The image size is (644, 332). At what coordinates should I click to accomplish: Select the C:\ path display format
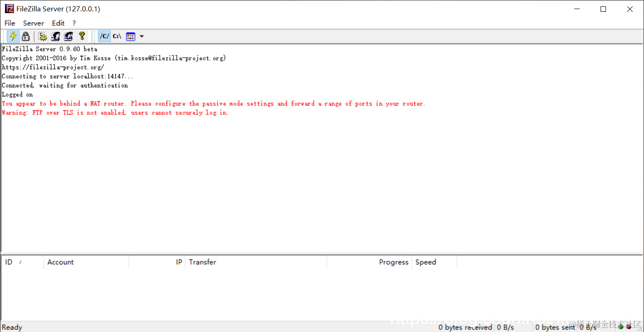pyautogui.click(x=117, y=36)
